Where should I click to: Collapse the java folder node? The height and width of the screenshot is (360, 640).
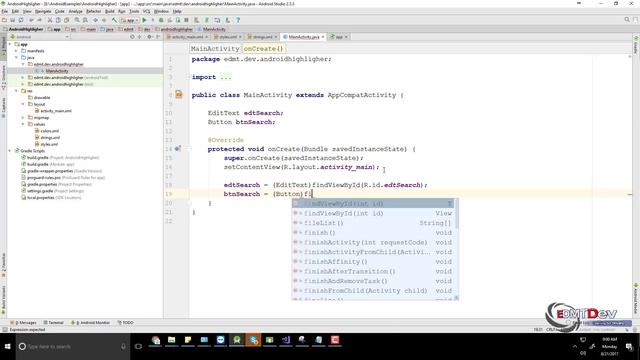(17, 58)
